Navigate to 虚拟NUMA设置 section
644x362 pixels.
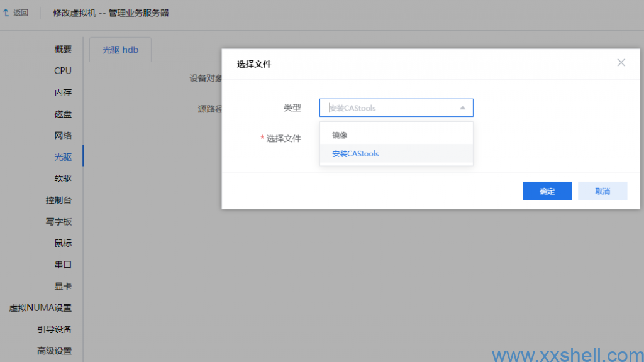(x=40, y=308)
